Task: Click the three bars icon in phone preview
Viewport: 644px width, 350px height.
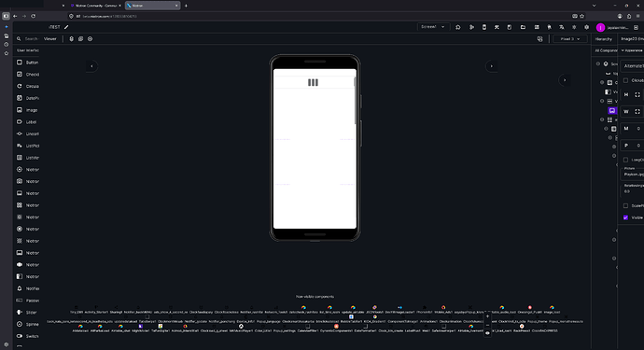Action: pos(313,82)
